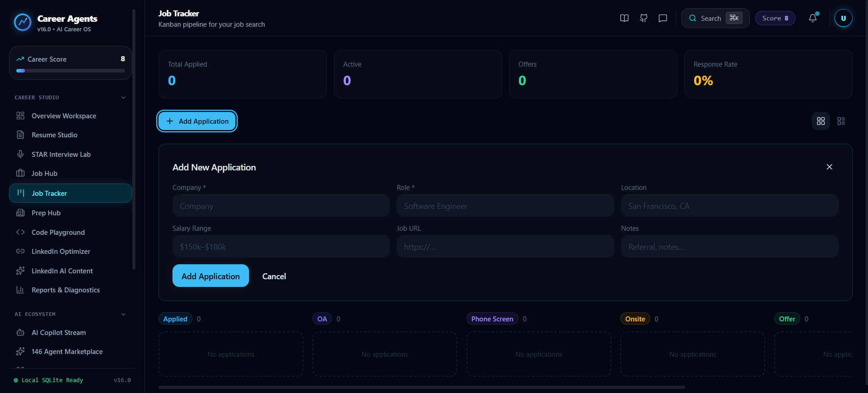Click the Local SQLite Ready status
Viewport: 868px width, 393px height.
click(x=48, y=380)
